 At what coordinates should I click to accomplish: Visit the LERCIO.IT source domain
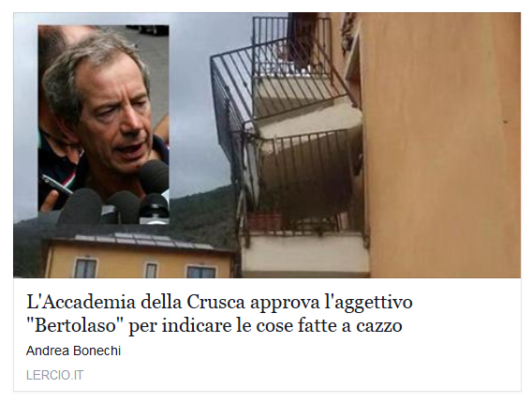click(x=54, y=375)
